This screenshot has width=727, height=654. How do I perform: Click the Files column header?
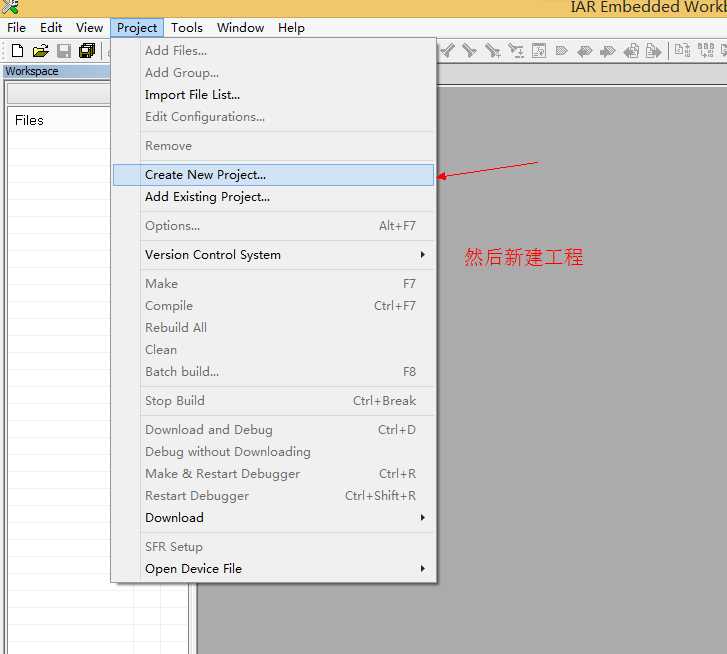pos(59,121)
